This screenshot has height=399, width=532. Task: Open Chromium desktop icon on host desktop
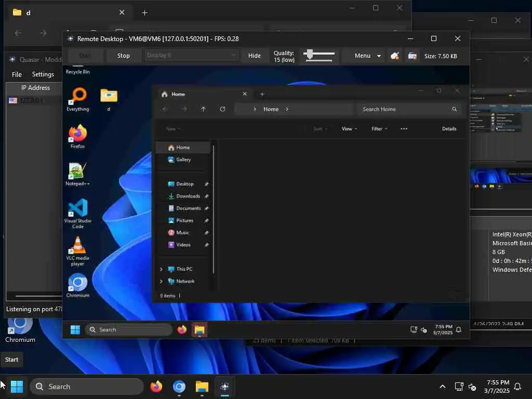coord(20,329)
